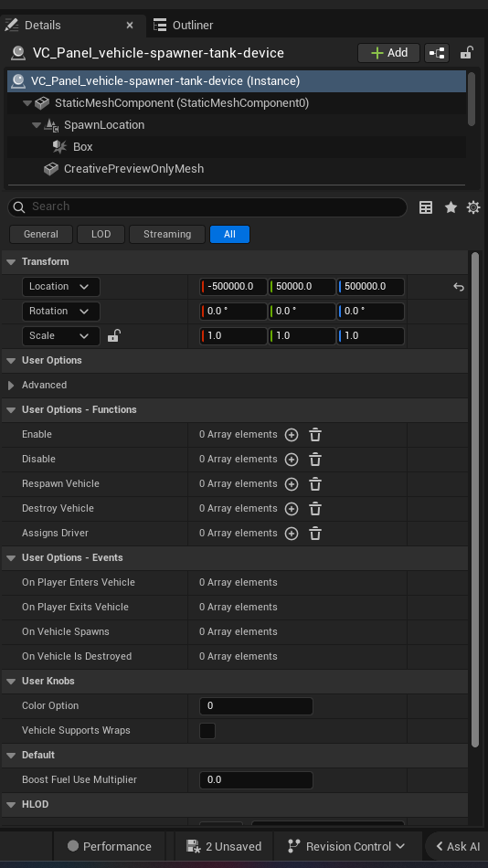Click the Add component button
Image resolution: width=488 pixels, height=868 pixels.
[389, 53]
